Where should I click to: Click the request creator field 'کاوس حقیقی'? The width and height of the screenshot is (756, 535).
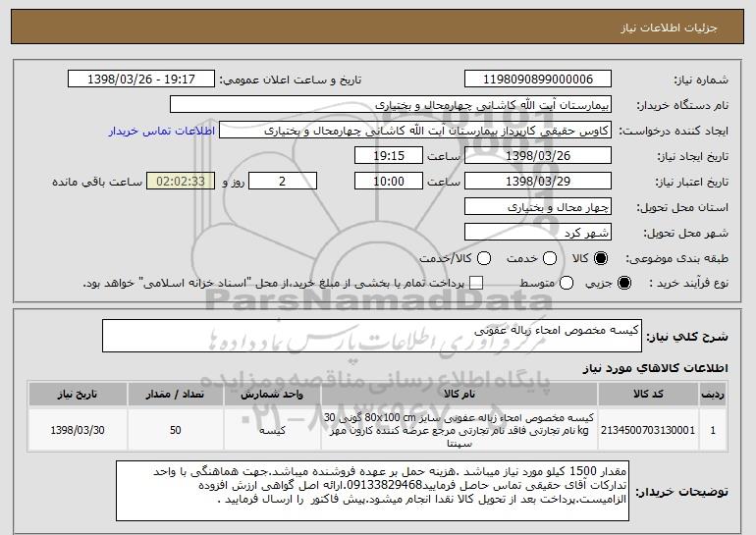tap(415, 131)
